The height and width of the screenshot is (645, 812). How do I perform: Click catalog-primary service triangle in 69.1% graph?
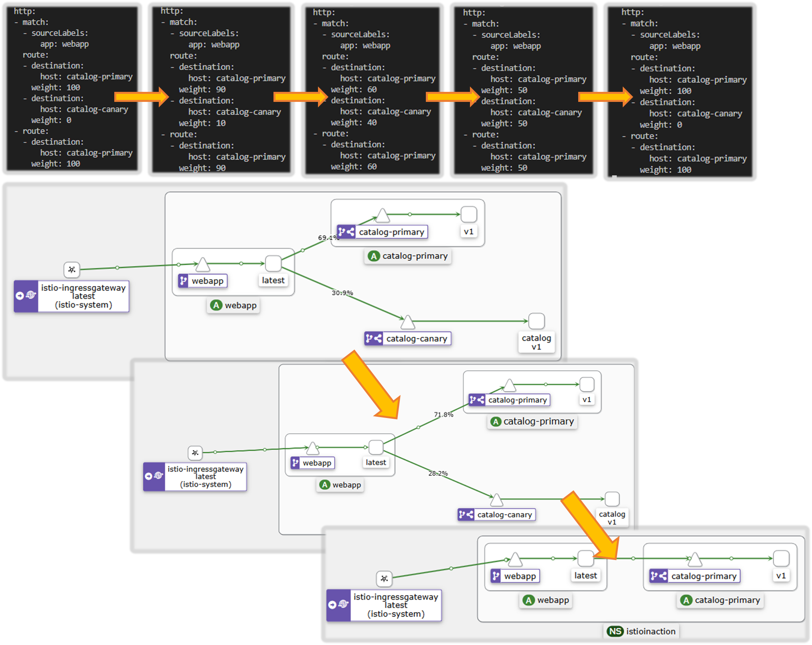tap(383, 215)
